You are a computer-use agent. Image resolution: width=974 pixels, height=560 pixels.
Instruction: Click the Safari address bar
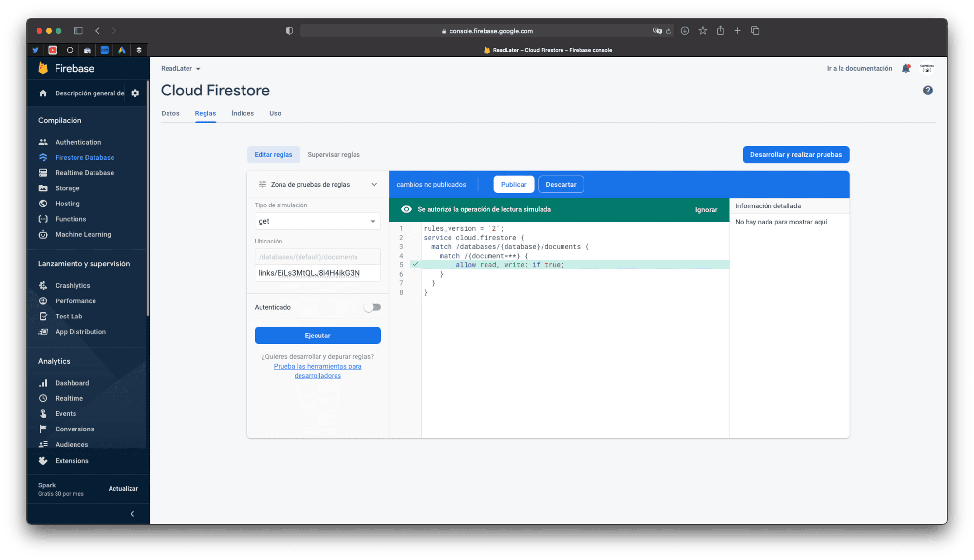pyautogui.click(x=487, y=31)
